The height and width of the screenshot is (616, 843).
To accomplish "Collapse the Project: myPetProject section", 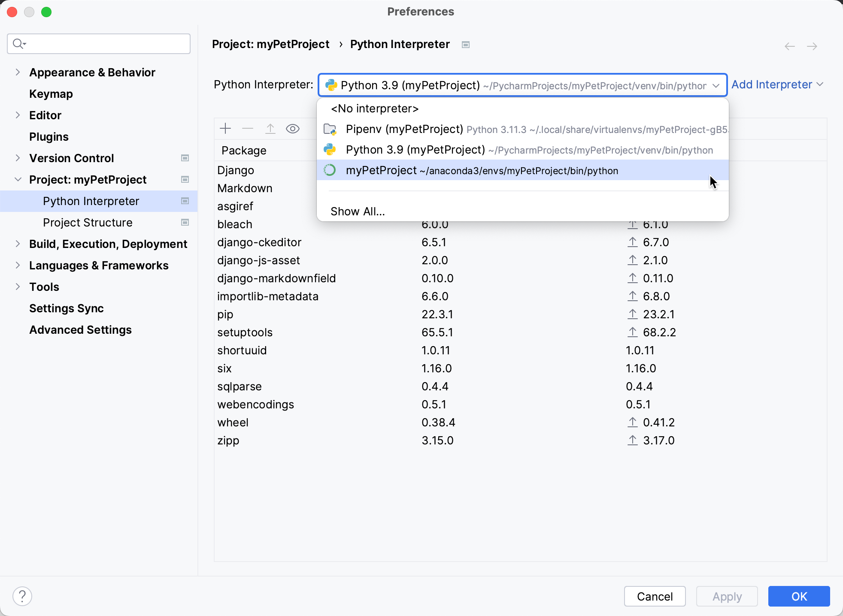I will [17, 179].
